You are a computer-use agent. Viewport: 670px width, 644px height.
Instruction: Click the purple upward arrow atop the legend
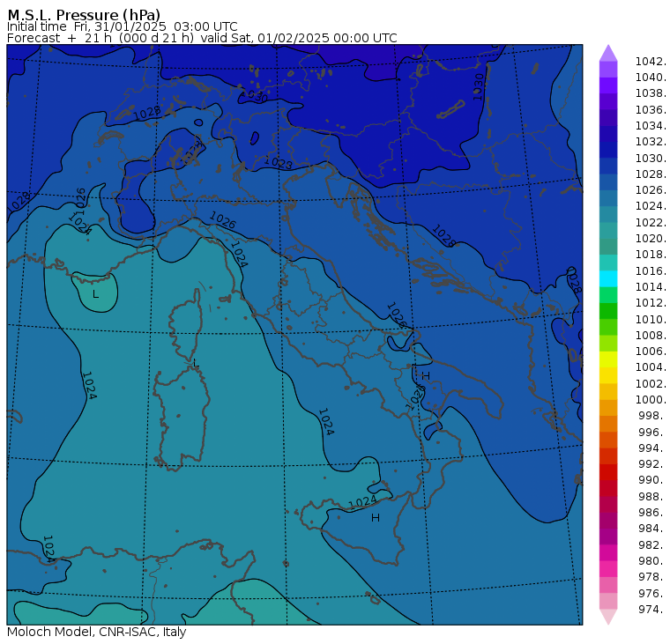(x=608, y=53)
